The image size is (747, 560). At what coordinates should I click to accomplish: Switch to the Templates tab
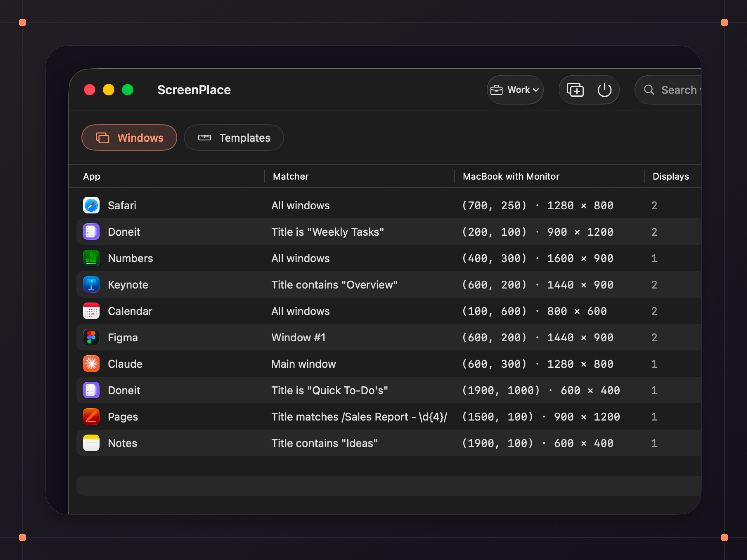click(234, 138)
